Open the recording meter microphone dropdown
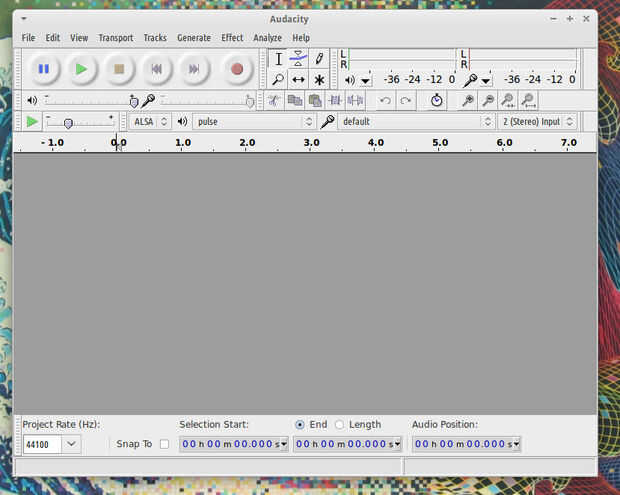Viewport: 620px width, 495px height. tap(486, 81)
